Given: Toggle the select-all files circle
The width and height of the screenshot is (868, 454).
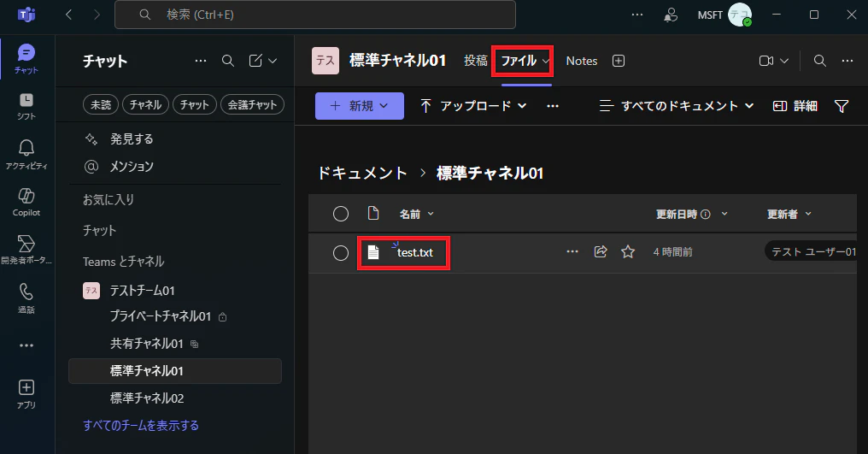Looking at the screenshot, I should [340, 214].
